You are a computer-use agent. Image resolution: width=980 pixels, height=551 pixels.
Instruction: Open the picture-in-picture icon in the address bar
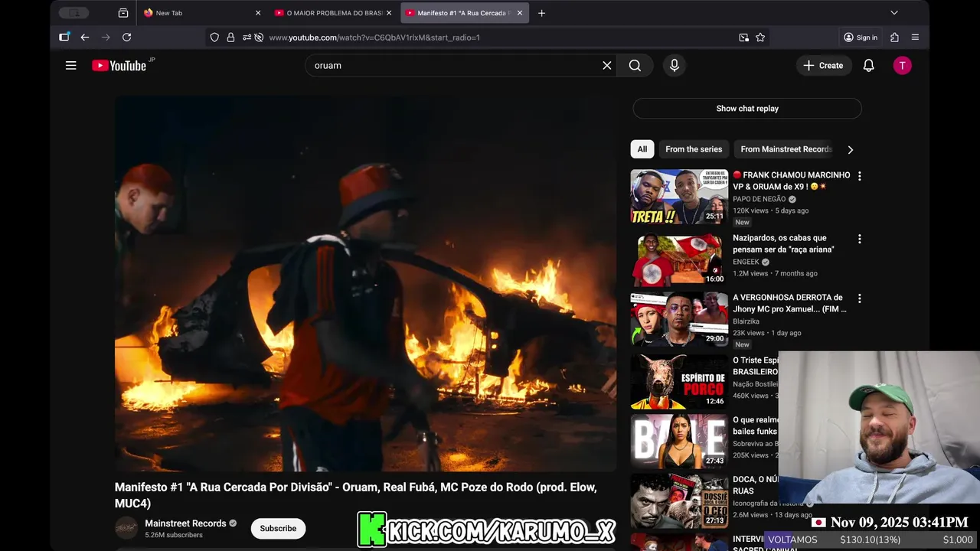(x=743, y=37)
